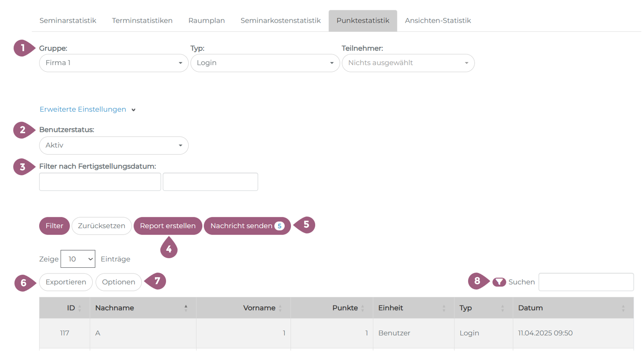Open the Benutzerstatus dropdown showing Aktiv
The image size is (644, 358).
click(114, 146)
